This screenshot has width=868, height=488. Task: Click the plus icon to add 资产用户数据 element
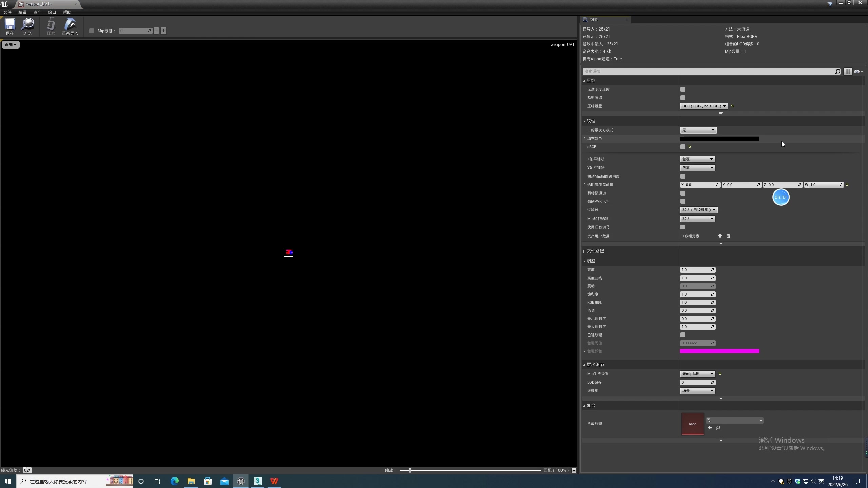click(x=720, y=236)
